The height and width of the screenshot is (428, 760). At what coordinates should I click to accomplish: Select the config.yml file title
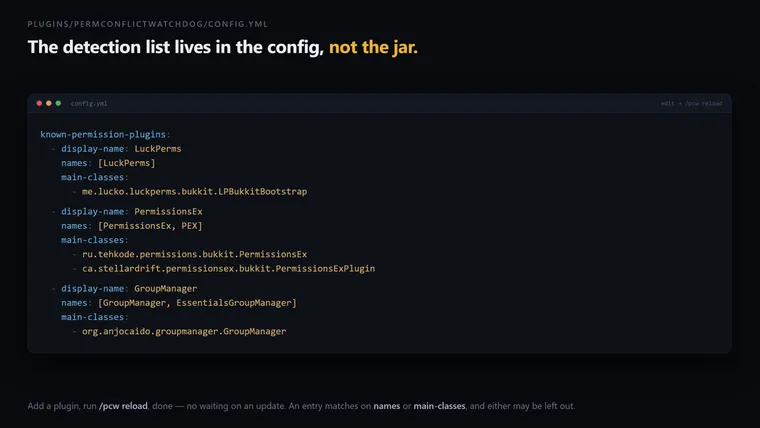89,103
